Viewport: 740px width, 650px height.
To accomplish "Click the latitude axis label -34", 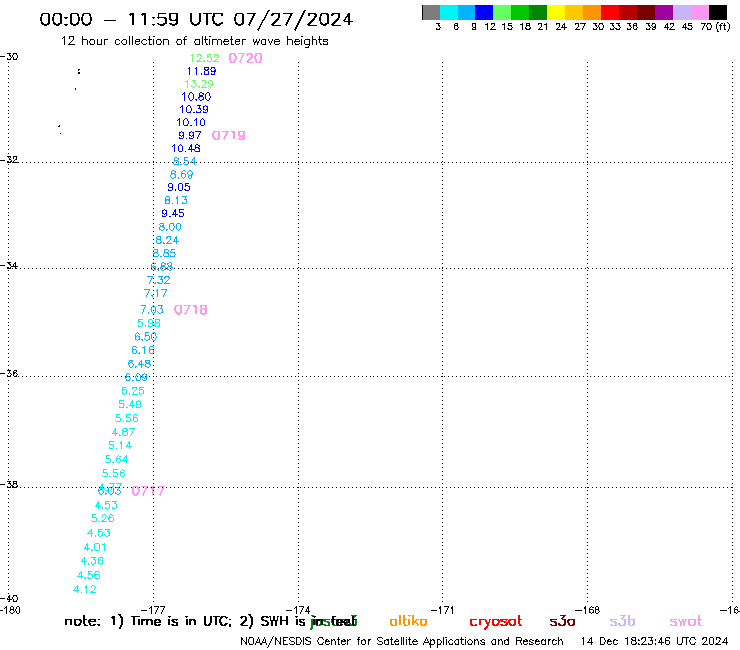I will point(9,266).
